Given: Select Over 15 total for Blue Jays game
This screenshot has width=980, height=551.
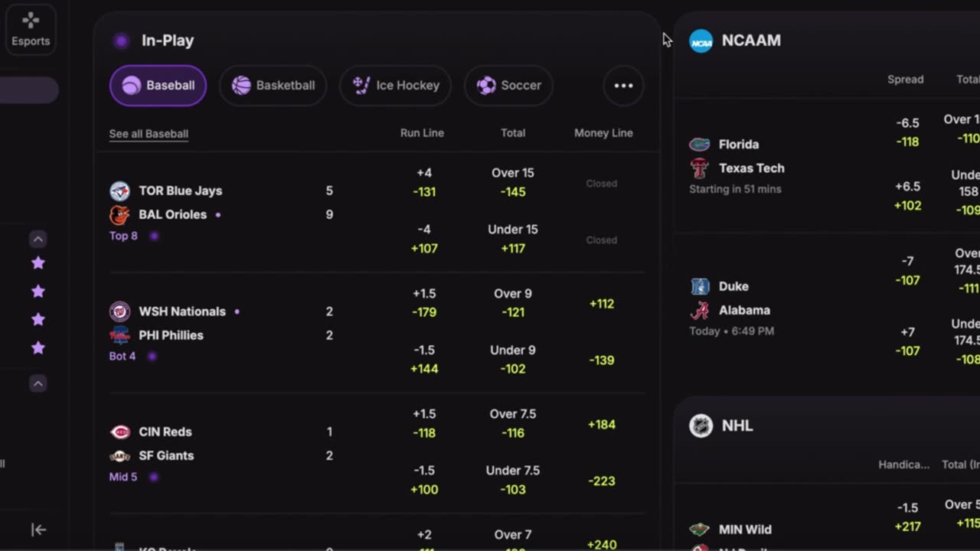Looking at the screenshot, I should tap(513, 182).
